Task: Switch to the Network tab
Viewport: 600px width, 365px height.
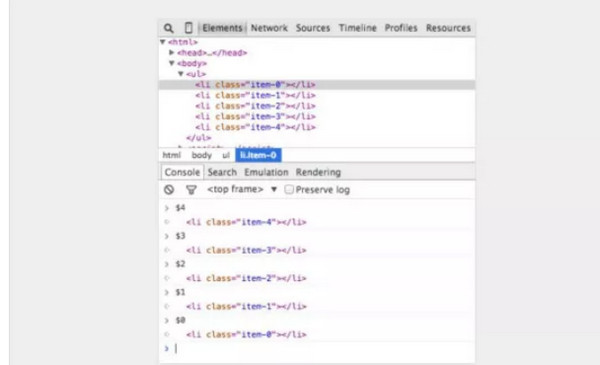Action: click(x=269, y=28)
